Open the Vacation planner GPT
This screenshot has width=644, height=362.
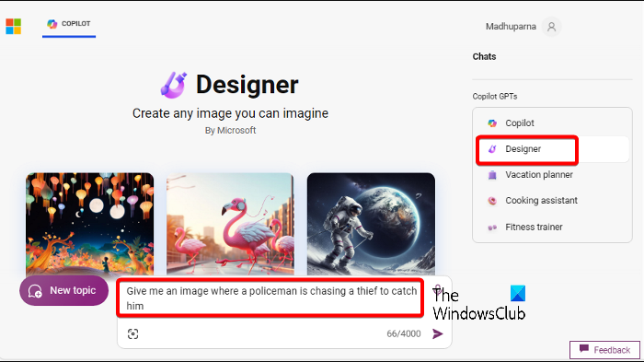[x=552, y=175]
